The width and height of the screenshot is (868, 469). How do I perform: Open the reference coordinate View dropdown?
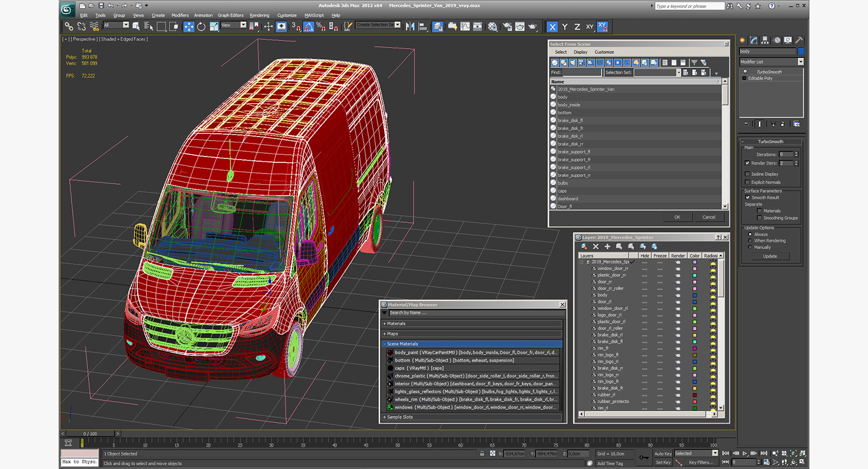click(233, 25)
